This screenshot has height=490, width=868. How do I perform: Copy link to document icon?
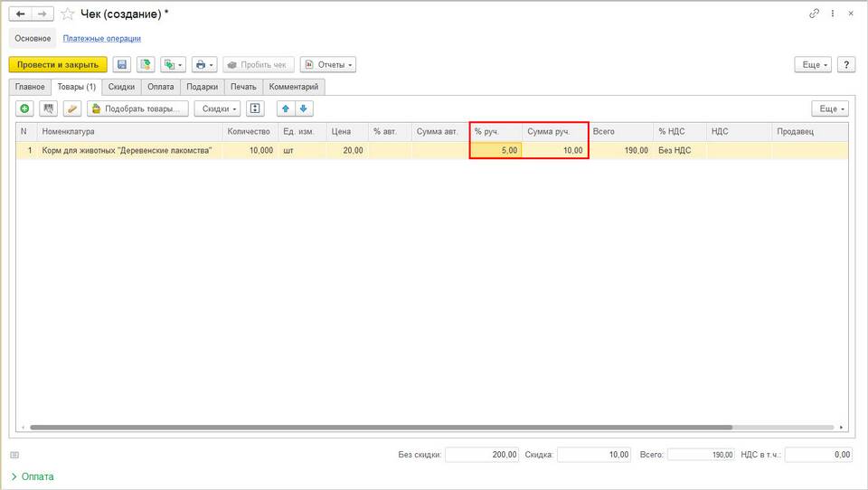[x=814, y=14]
